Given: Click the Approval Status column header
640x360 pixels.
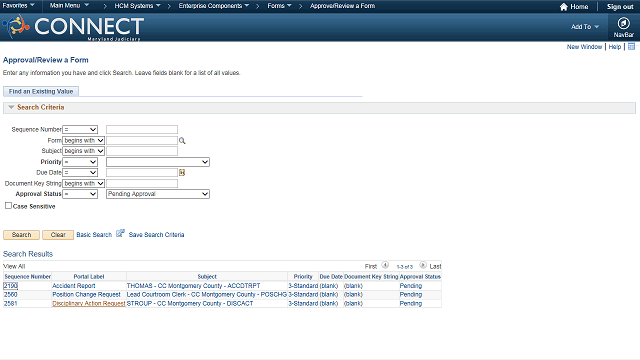Looking at the screenshot, I should pyautogui.click(x=420, y=277).
